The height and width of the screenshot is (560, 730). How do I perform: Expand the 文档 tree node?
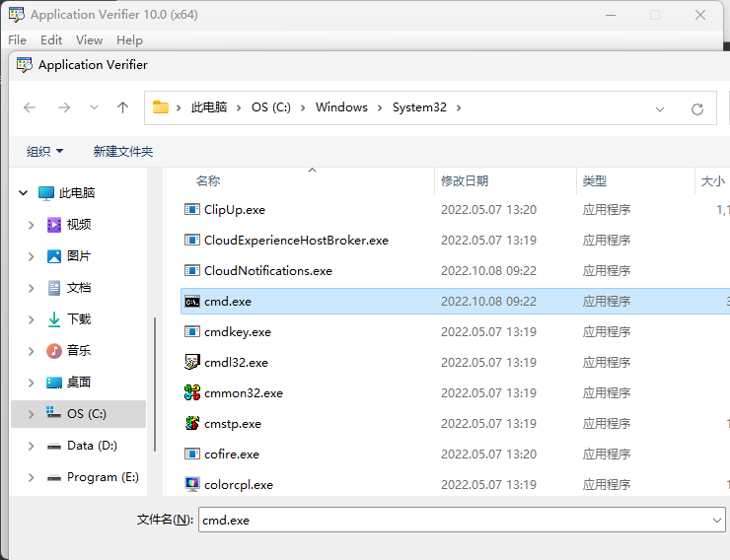coord(32,288)
